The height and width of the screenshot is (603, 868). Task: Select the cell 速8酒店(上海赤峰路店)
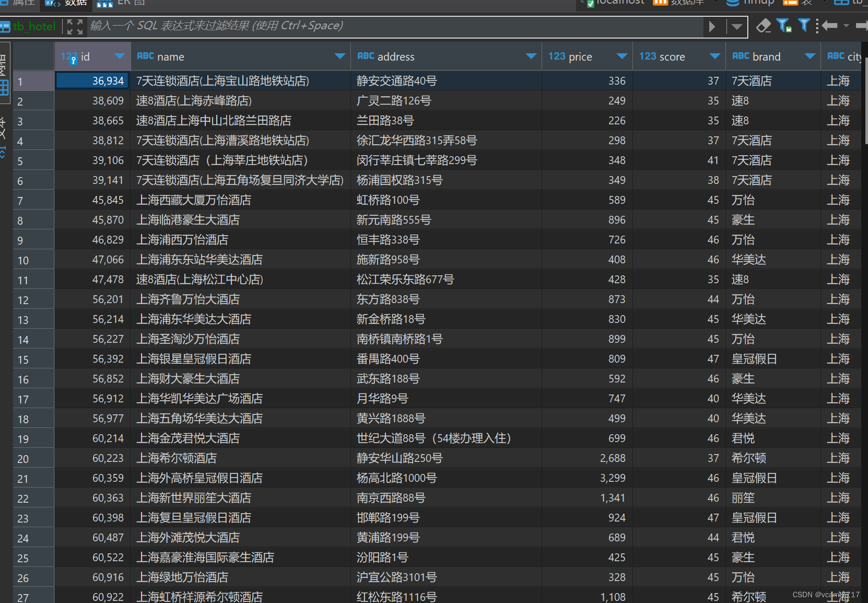(240, 101)
